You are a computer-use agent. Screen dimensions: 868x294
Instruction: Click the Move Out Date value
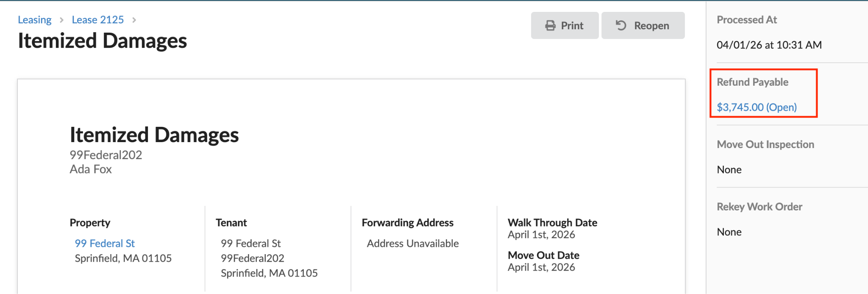pos(541,267)
